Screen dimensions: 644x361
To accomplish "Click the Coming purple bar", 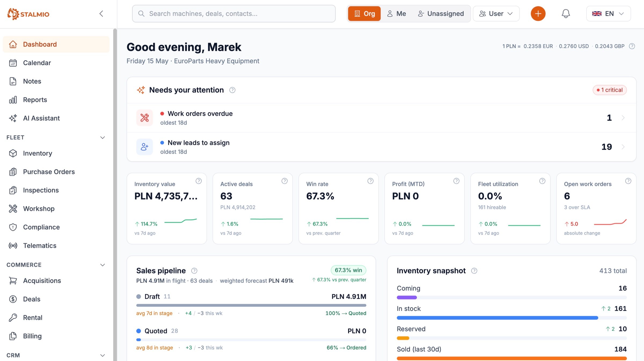I will [407, 297].
